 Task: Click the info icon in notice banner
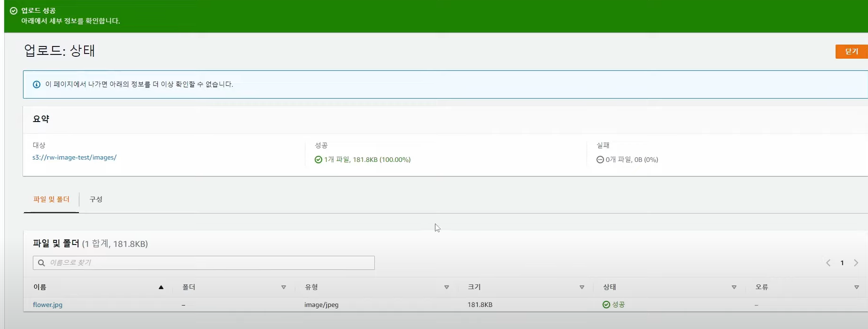pos(37,84)
